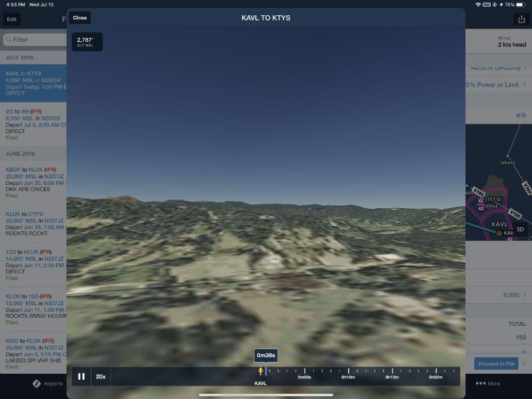This screenshot has height=399, width=532.
Task: Change the 20x playback speed
Action: pyautogui.click(x=101, y=376)
